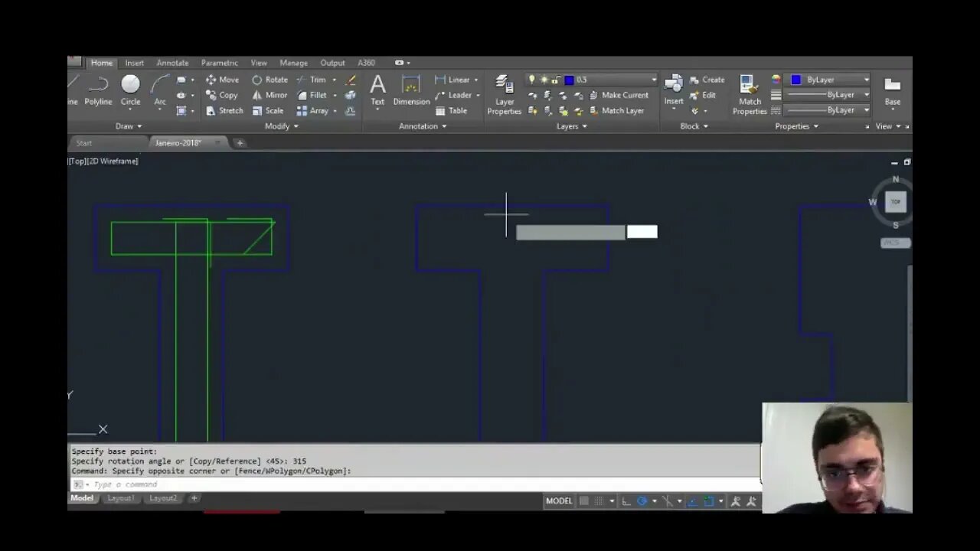Select the Circle drawing tool
This screenshot has height=551, width=980.
click(x=130, y=90)
